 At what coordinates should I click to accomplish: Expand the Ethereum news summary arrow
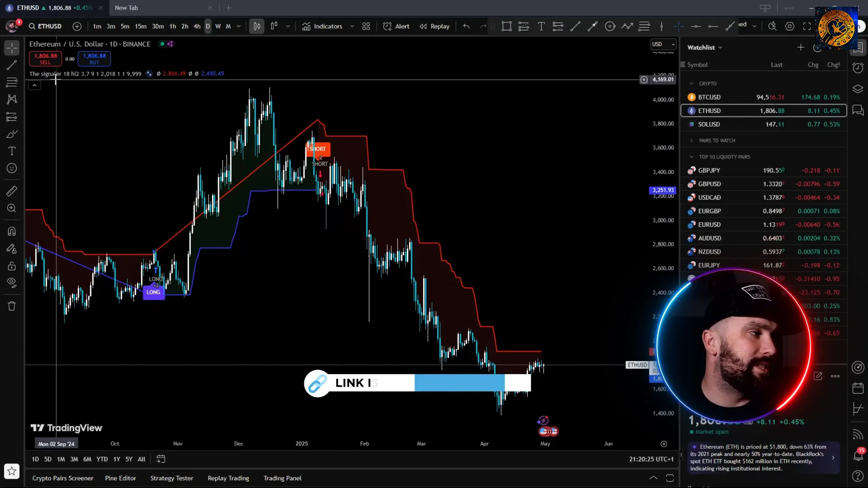833,458
